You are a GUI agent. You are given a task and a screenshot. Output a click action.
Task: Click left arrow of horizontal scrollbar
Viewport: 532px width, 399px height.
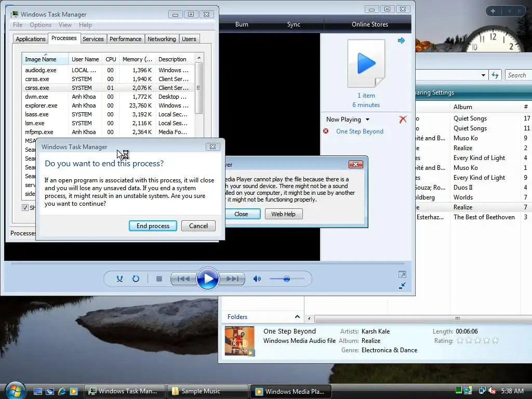coord(309,318)
